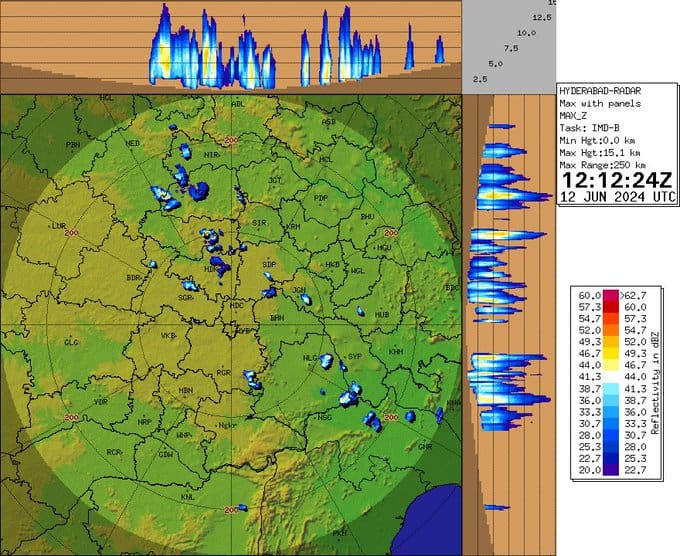Click the NIR station label
The width and height of the screenshot is (680, 556).
click(210, 155)
